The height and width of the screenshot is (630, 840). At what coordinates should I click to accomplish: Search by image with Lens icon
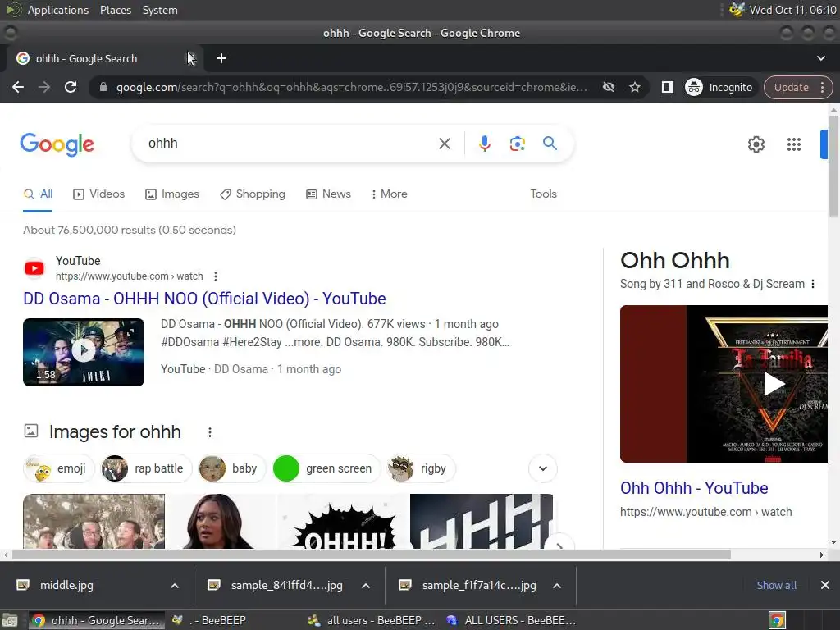pyautogui.click(x=517, y=144)
